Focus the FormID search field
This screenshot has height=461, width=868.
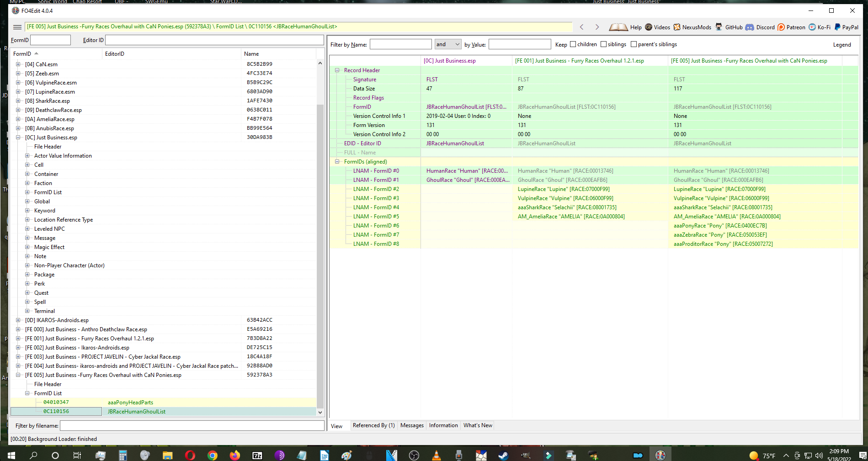coord(50,40)
